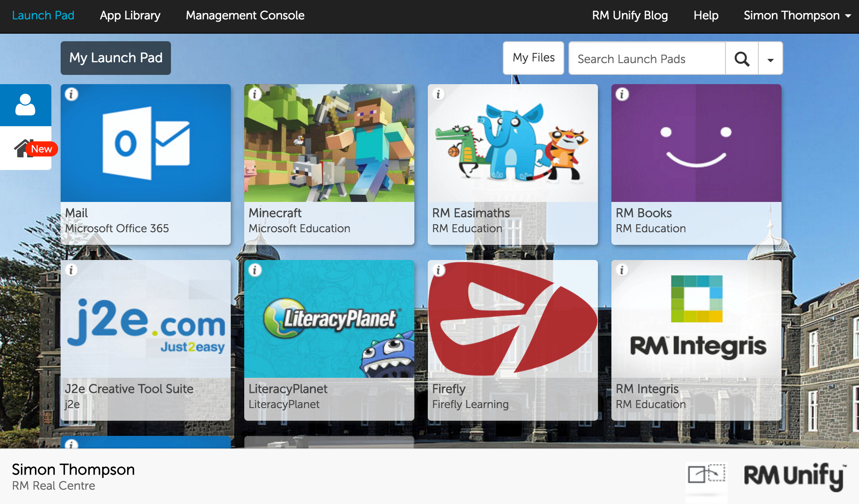Open the Simon Thompson account menu
The height and width of the screenshot is (504, 859).
797,16
